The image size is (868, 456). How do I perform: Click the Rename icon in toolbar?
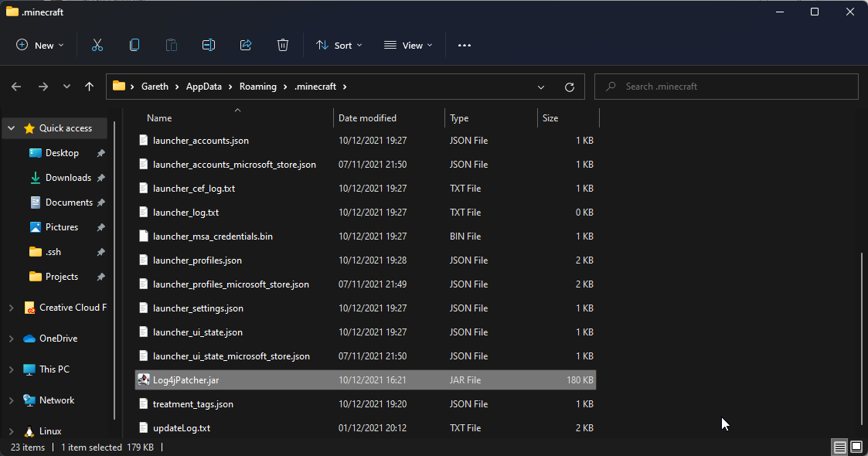click(x=209, y=46)
